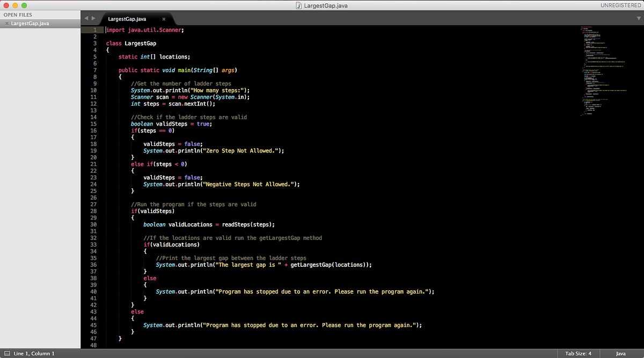Open the Tab Size: 4 menu

click(x=578, y=353)
